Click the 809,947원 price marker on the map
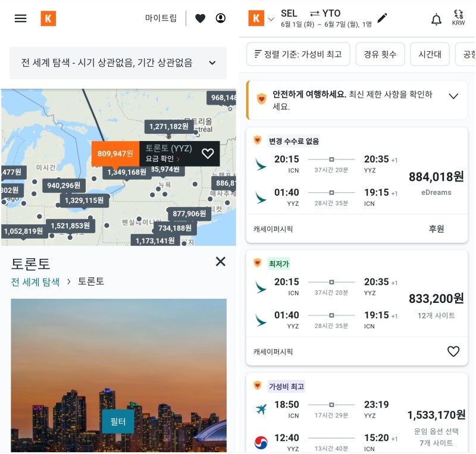 (x=114, y=154)
